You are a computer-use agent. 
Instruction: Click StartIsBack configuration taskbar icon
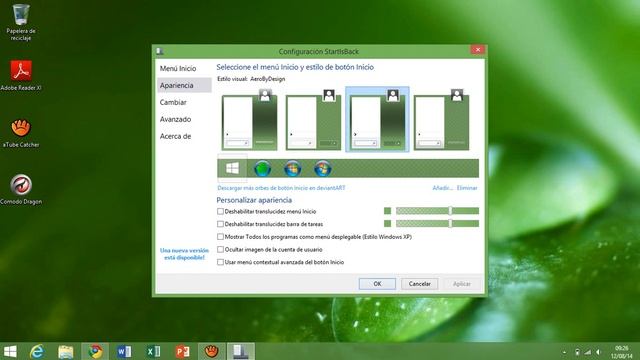pos(241,351)
